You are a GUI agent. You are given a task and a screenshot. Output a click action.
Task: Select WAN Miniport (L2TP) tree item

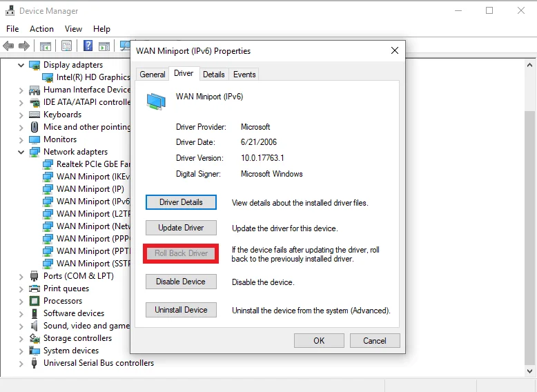(86, 214)
